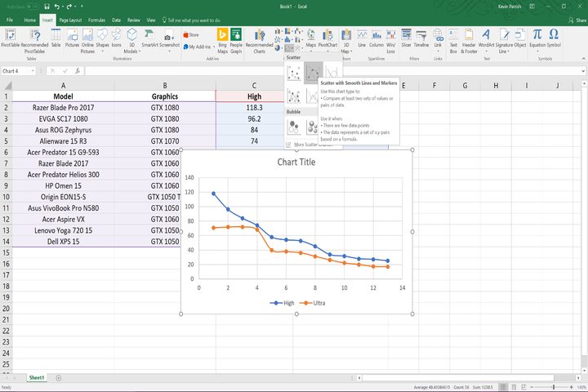Open People Graph add-in
Screen dimensions: 588x392
(x=236, y=41)
